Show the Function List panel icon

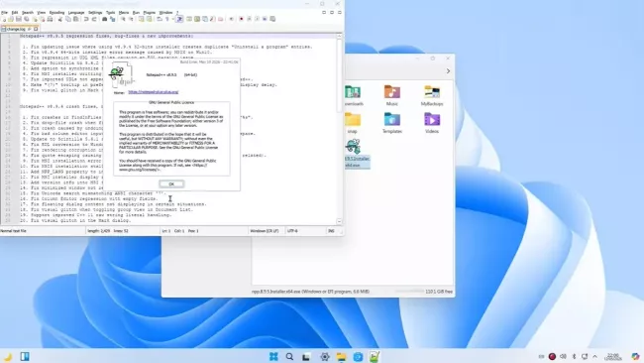click(x=212, y=19)
